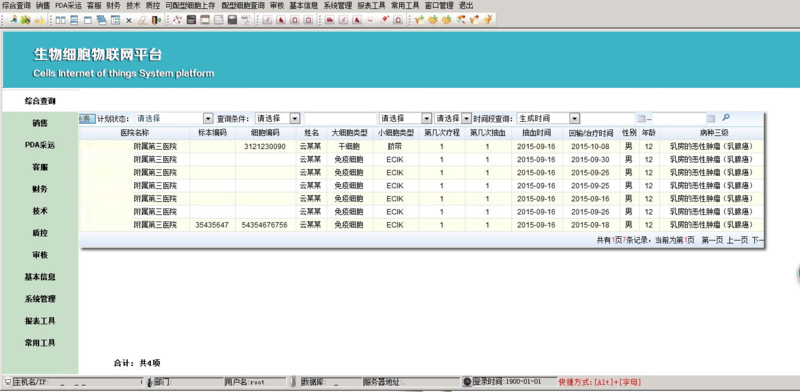
Task: Select 技术 in the left sidebar
Action: click(x=40, y=211)
